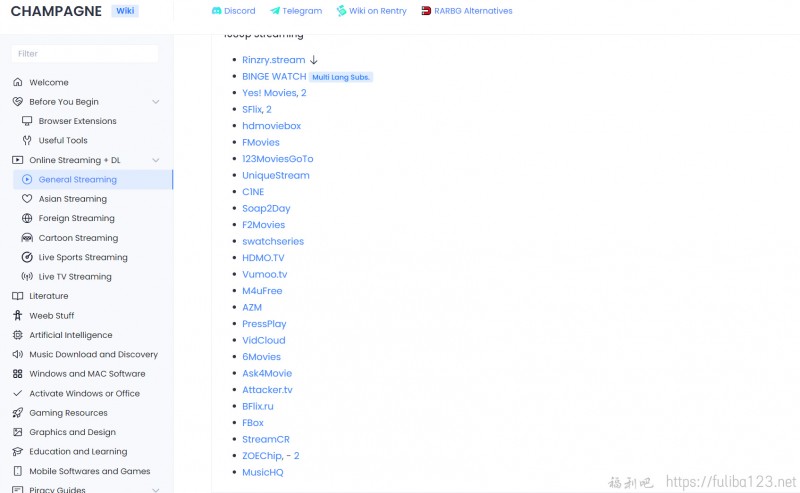This screenshot has height=493, width=800.
Task: Click the Foreign Streaming globe icon
Action: tap(27, 218)
